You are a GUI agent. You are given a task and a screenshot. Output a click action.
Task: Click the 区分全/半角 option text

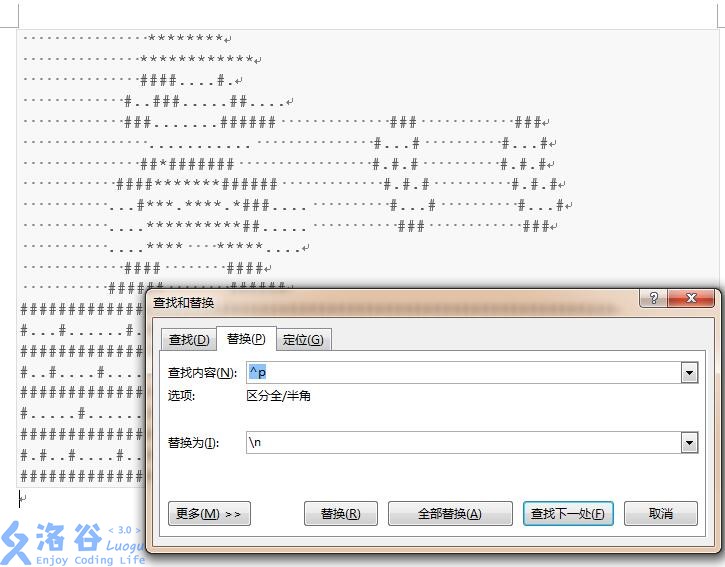point(279,396)
